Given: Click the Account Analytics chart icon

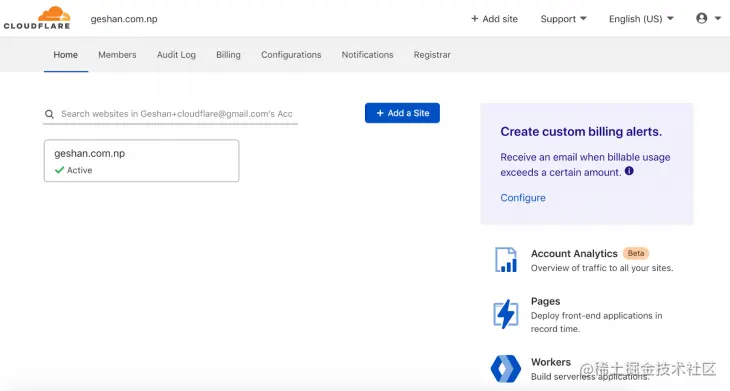Looking at the screenshot, I should pyautogui.click(x=506, y=260).
